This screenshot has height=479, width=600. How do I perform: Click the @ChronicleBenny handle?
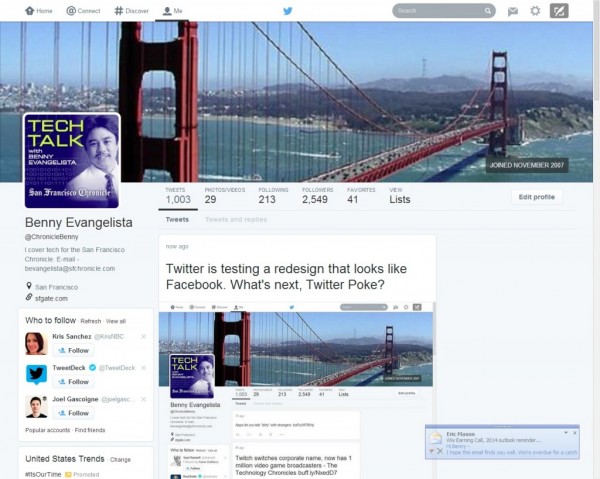pyautogui.click(x=52, y=237)
